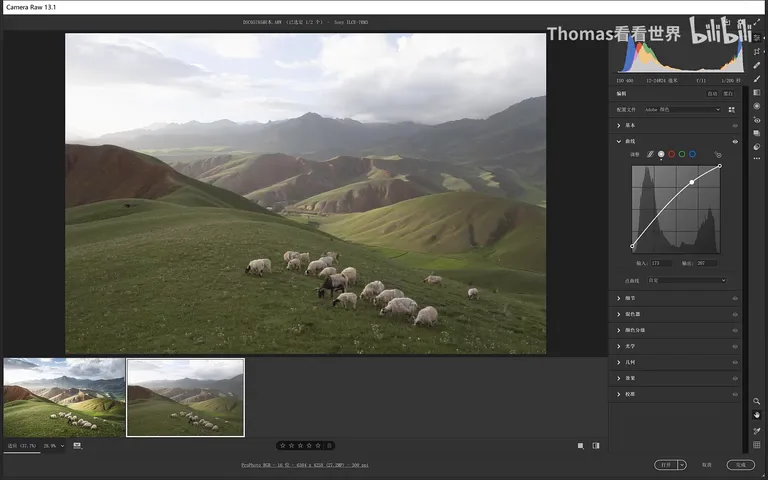The height and width of the screenshot is (480, 768).
Task: Click the 适应 fit-to-view zoom button
Action: tap(22, 446)
